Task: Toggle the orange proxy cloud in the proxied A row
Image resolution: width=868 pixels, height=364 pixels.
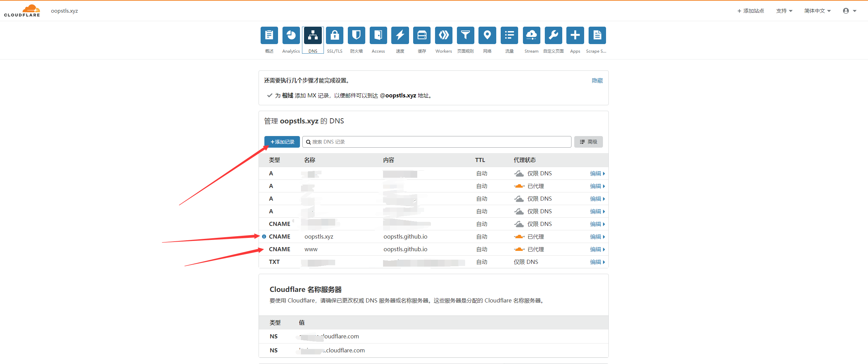Action: coord(519,186)
